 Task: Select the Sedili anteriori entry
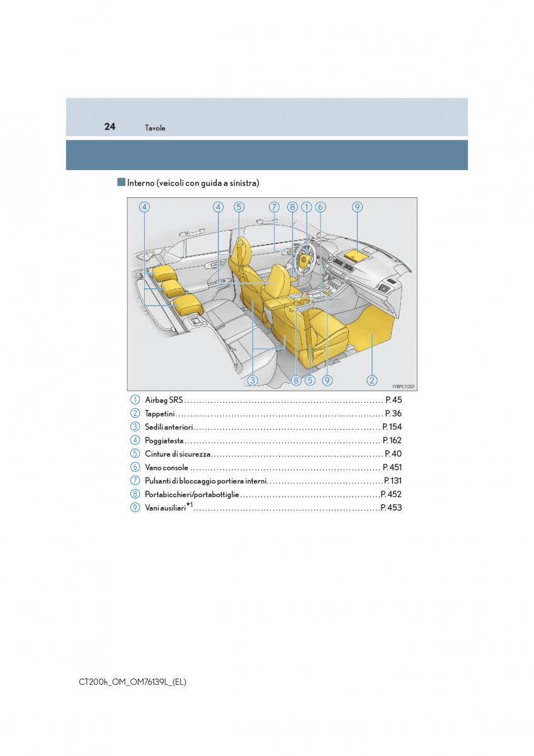tap(169, 427)
